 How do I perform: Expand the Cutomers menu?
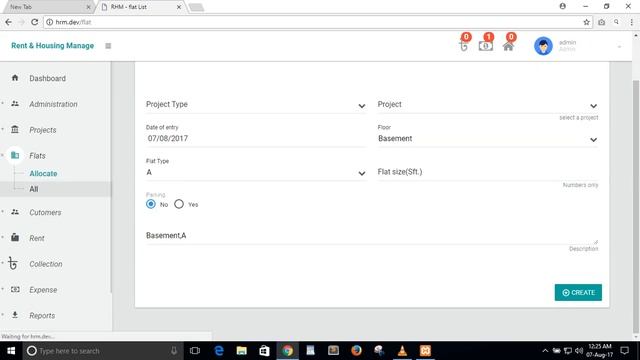[x=45, y=212]
